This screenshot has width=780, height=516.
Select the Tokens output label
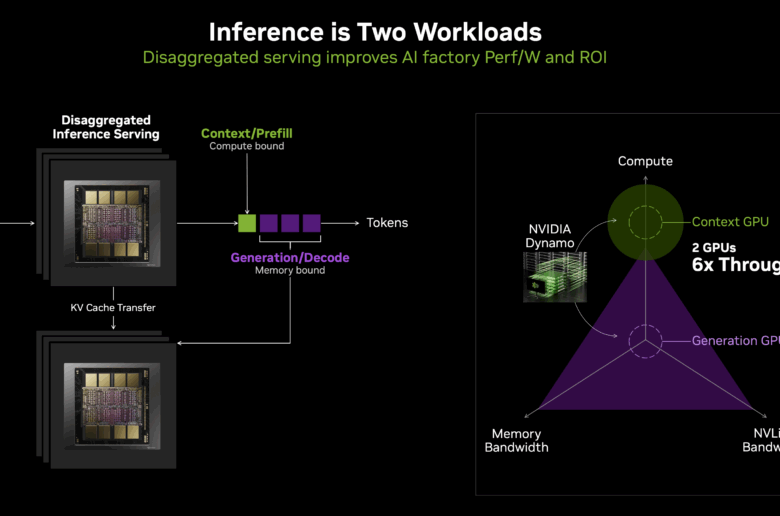click(387, 223)
